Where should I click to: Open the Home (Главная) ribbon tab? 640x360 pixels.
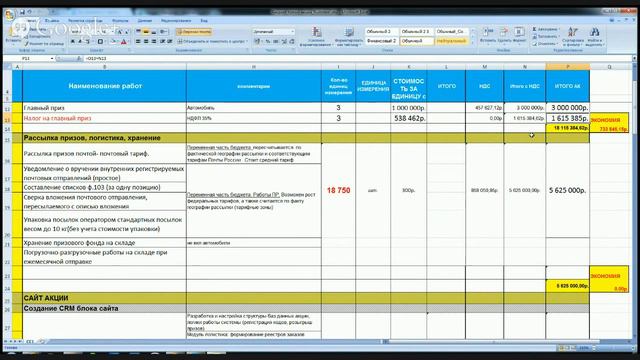pyautogui.click(x=32, y=20)
